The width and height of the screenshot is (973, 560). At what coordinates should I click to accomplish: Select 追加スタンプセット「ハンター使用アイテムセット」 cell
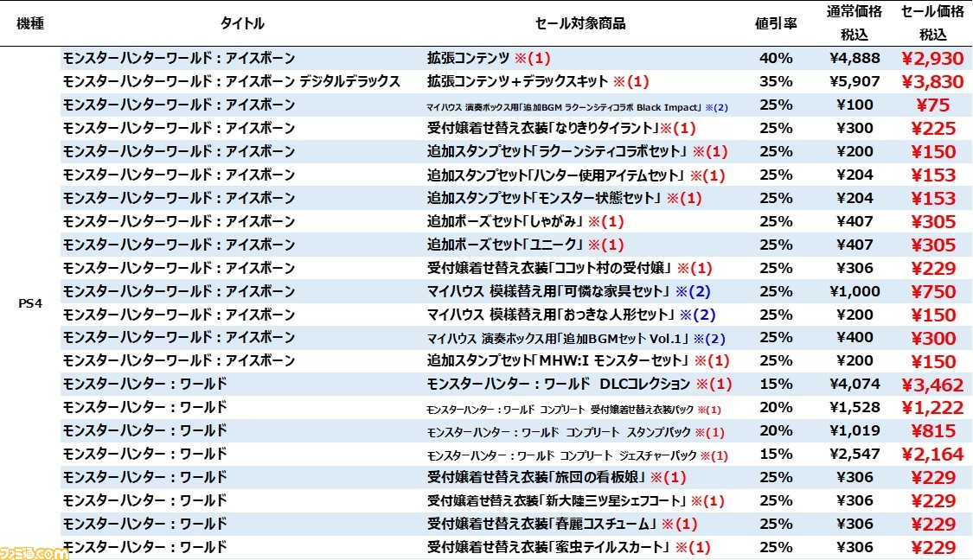(576, 175)
